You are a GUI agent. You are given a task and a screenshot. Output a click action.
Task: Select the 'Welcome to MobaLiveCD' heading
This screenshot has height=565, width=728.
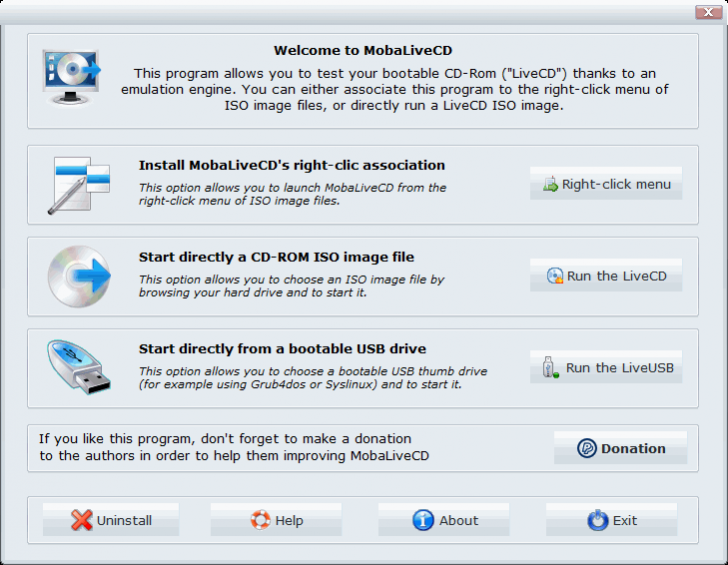click(363, 50)
